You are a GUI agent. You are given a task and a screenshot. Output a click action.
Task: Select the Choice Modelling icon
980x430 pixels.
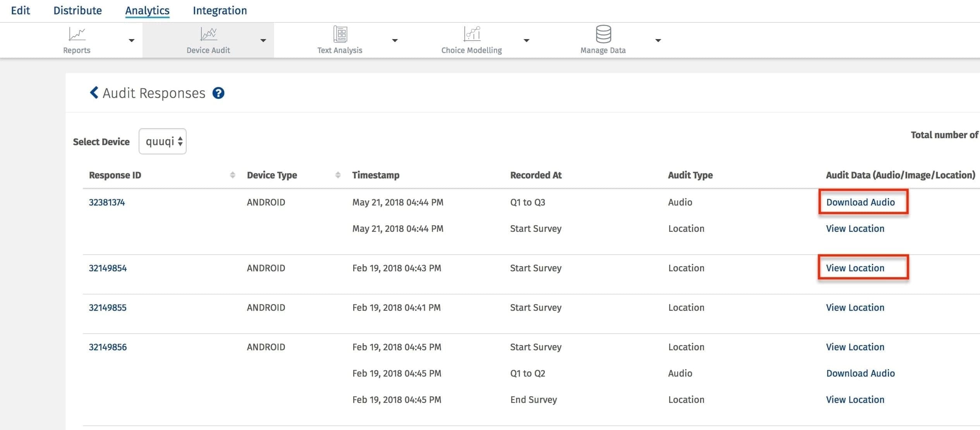point(472,34)
